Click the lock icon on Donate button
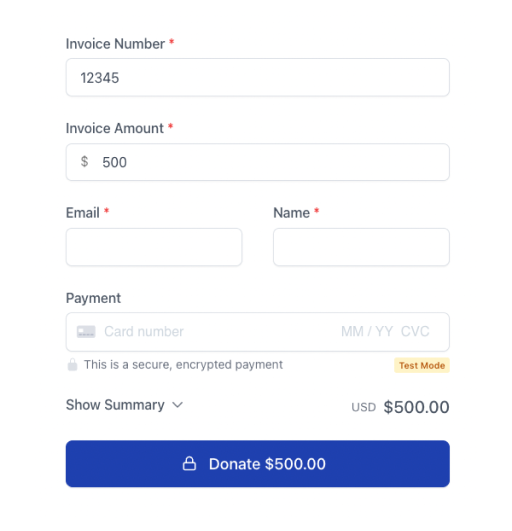Screen dimensions: 512x531 pyautogui.click(x=189, y=464)
